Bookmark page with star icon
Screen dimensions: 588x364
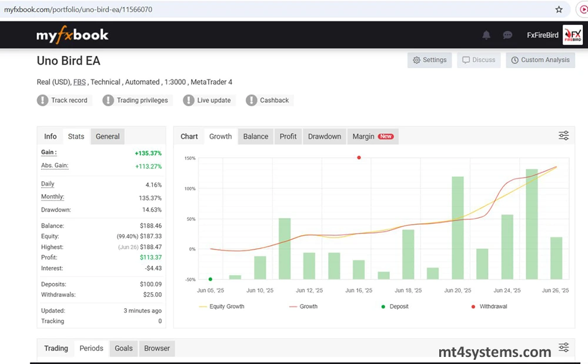(559, 9)
